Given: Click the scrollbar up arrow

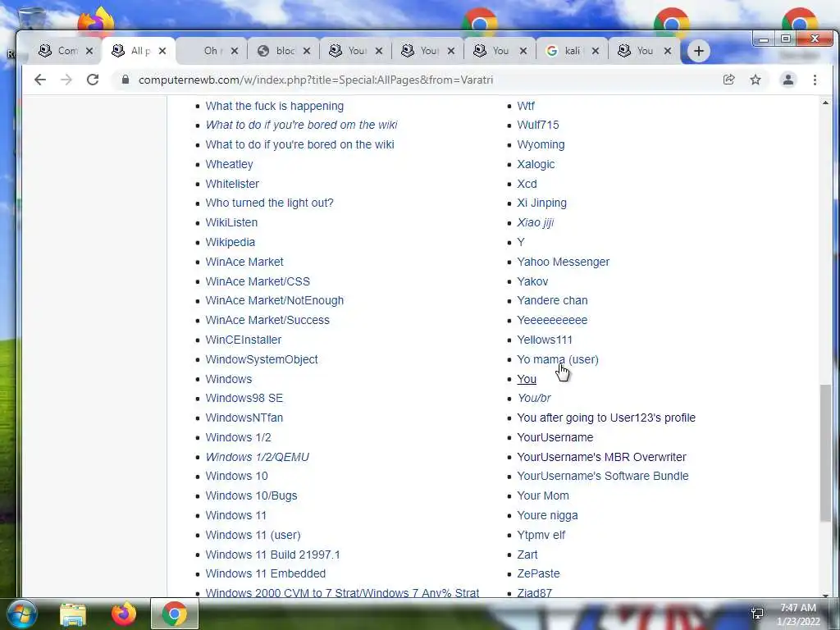Looking at the screenshot, I should [x=825, y=103].
